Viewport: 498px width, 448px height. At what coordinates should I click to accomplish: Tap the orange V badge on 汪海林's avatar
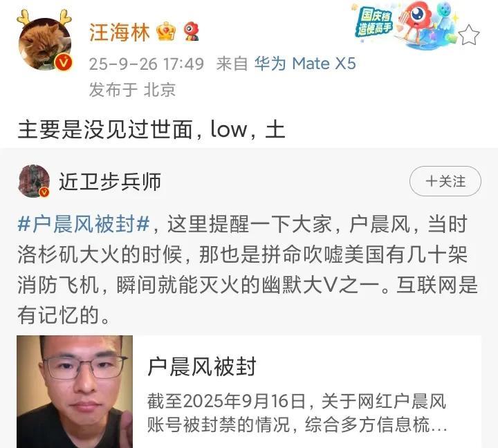click(x=64, y=62)
